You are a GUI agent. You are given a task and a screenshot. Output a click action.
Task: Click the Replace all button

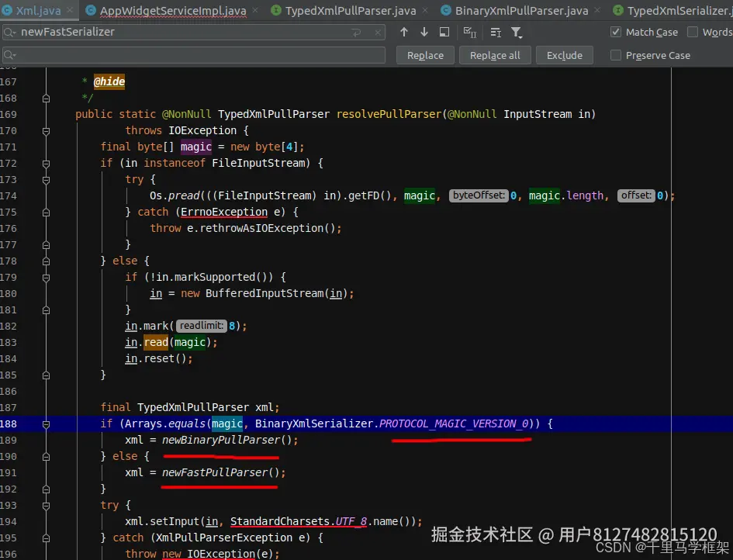point(495,55)
